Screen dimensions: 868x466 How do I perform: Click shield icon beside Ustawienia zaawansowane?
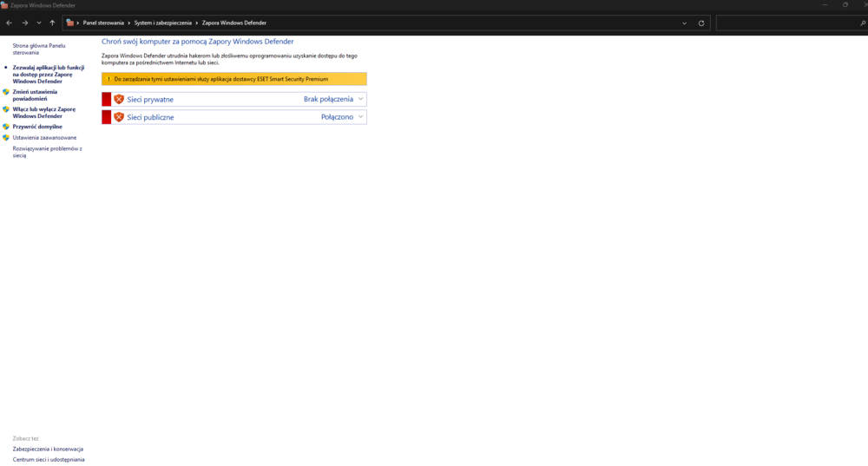tap(6, 138)
